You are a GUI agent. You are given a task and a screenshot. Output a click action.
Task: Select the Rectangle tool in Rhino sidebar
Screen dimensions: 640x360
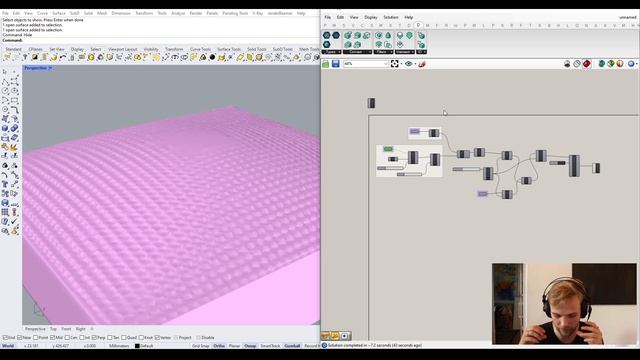tap(14, 100)
